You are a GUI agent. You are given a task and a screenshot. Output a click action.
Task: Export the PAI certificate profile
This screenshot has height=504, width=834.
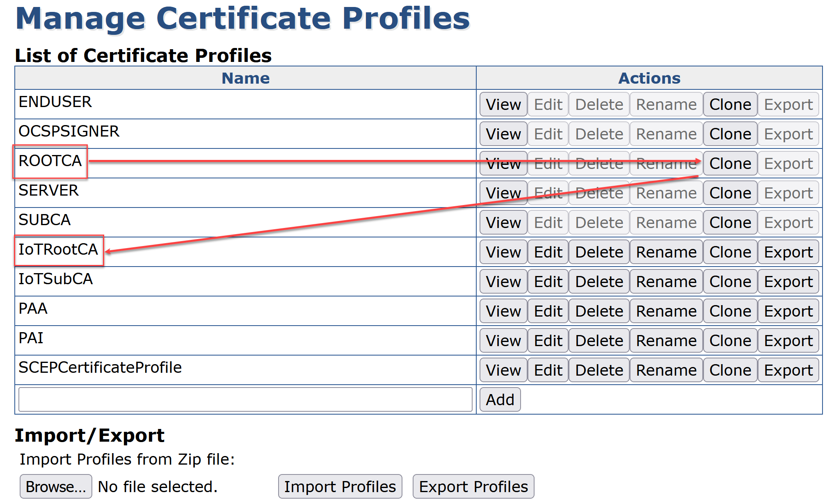point(788,341)
